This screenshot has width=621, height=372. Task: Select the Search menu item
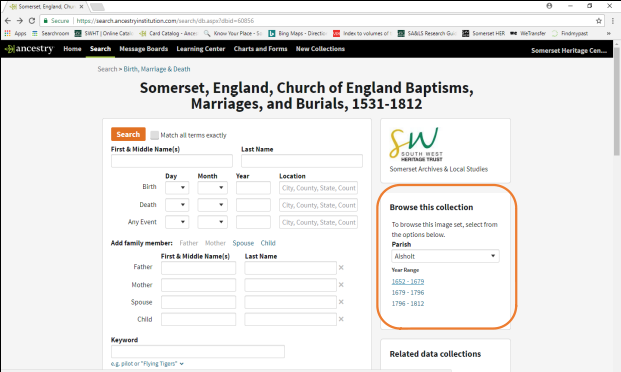[100, 49]
